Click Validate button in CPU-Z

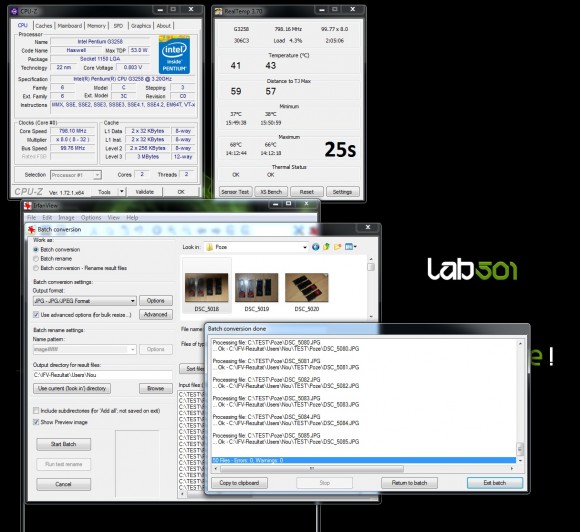tap(145, 192)
